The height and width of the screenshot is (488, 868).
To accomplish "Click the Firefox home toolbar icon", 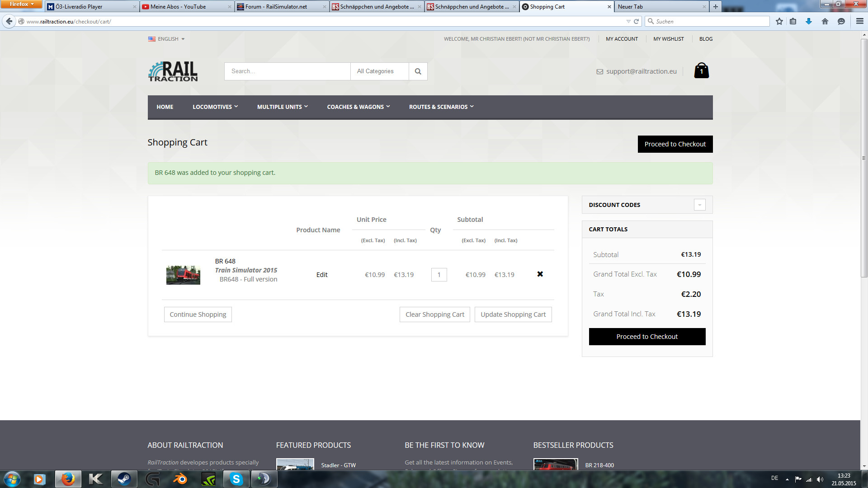I will (825, 21).
